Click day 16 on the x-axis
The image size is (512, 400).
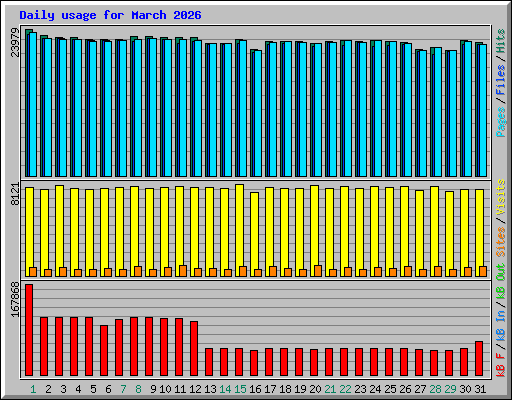[x=255, y=389]
